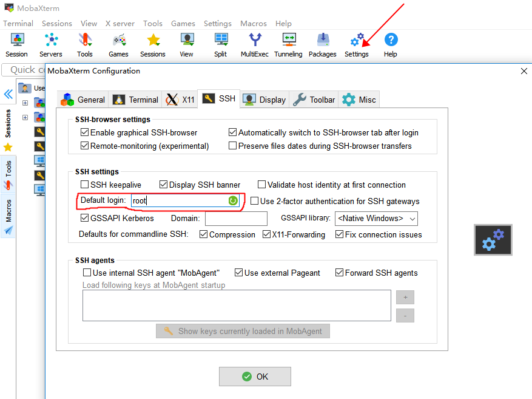Viewport: 532px width, 399px height.
Task: Expand the first session tree node
Action: coord(25,103)
